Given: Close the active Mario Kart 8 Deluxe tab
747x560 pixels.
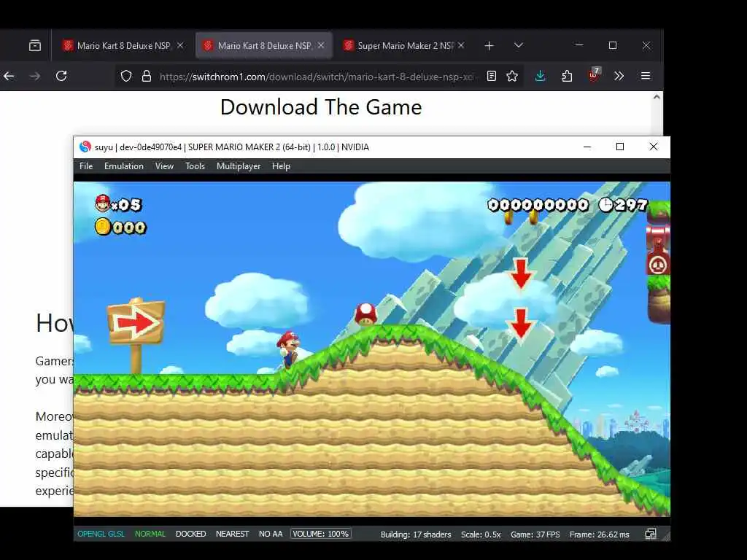Looking at the screenshot, I should 321,45.
